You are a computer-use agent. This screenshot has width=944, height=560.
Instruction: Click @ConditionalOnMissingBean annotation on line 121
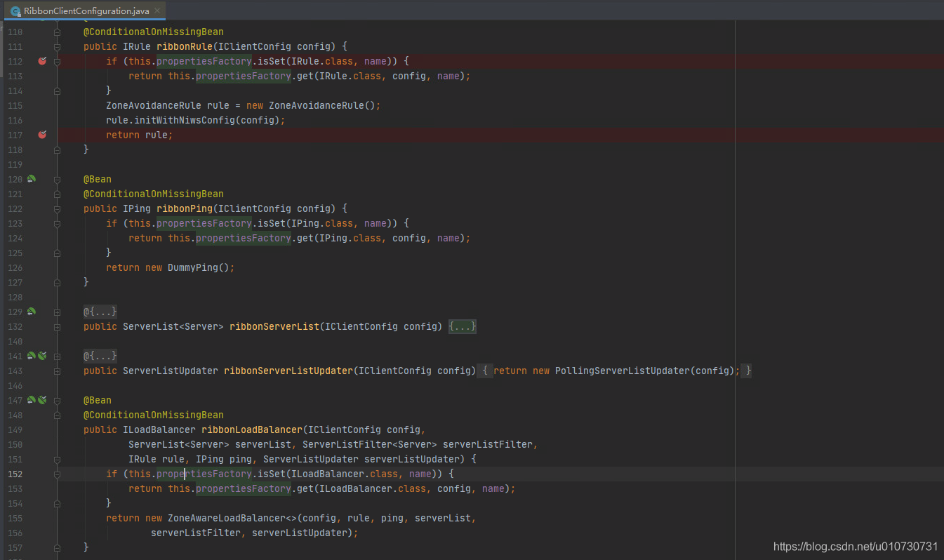coord(154,194)
